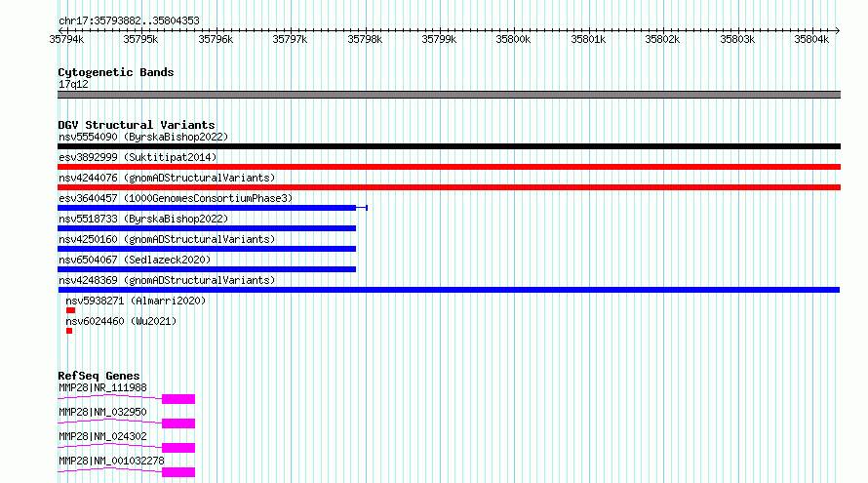Click nsv4248369 (gnomADStructuralVariants) label
Screen dimensions: 868x483
click(x=167, y=281)
